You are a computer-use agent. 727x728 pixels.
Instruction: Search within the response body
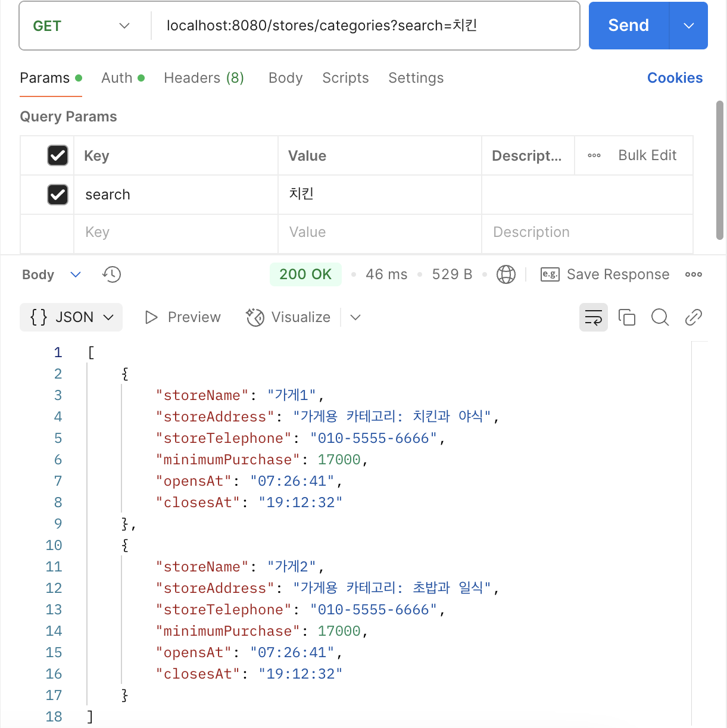tap(660, 317)
